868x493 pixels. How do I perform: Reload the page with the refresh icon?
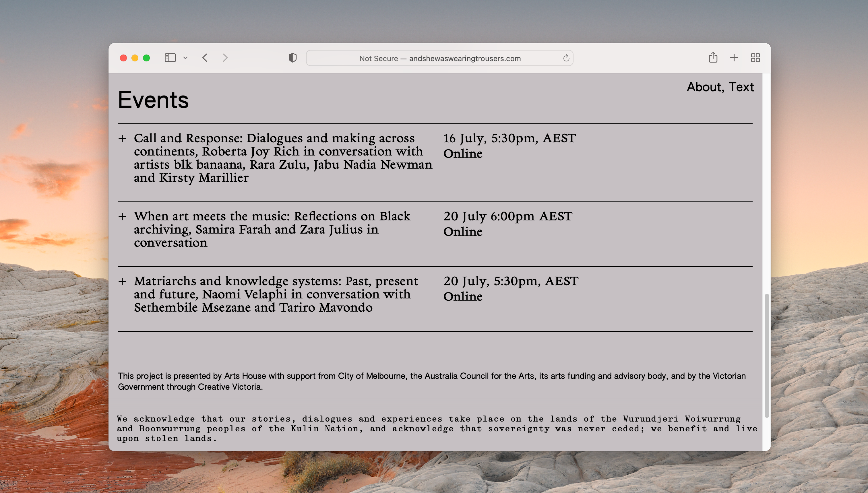[x=566, y=58]
